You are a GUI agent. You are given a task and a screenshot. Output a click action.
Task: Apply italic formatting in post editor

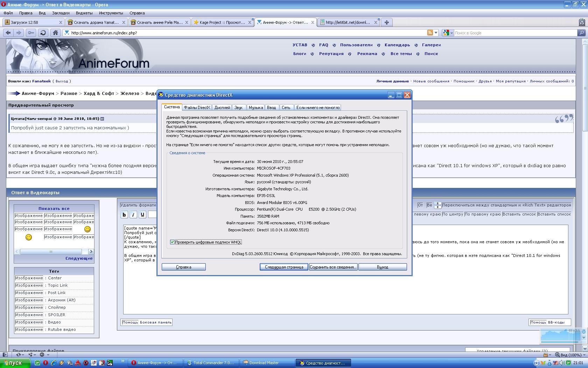(x=133, y=214)
